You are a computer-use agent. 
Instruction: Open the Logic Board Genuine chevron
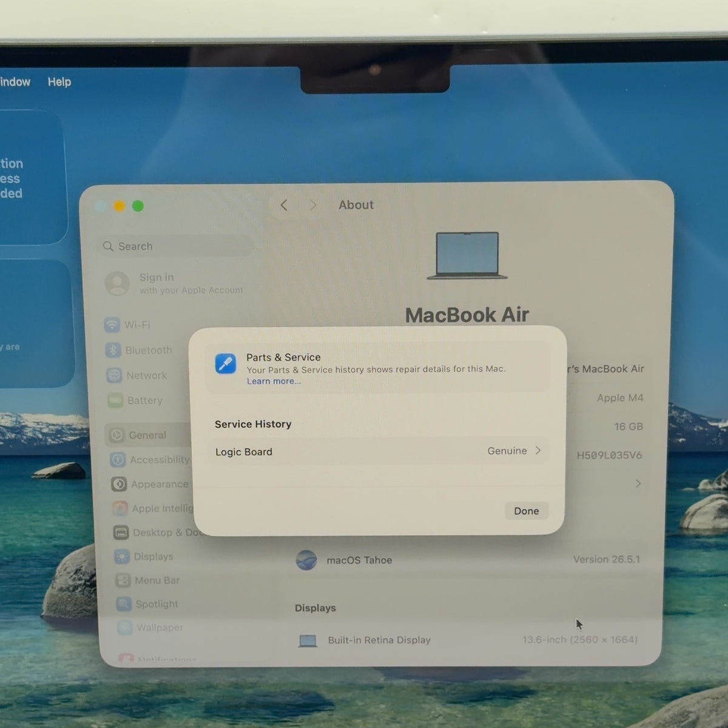click(538, 451)
